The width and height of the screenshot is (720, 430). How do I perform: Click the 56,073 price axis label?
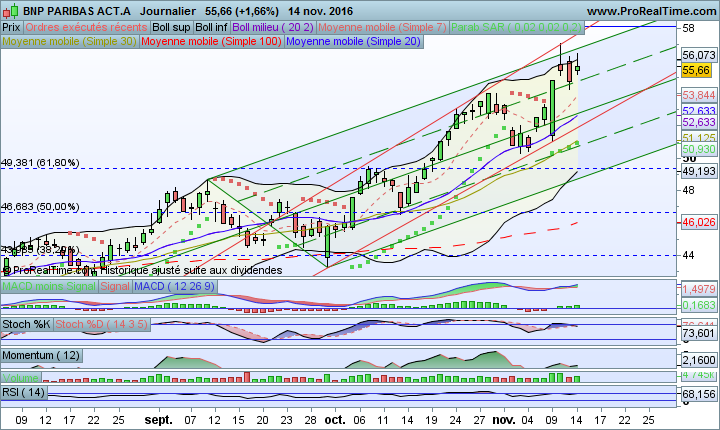[698, 55]
